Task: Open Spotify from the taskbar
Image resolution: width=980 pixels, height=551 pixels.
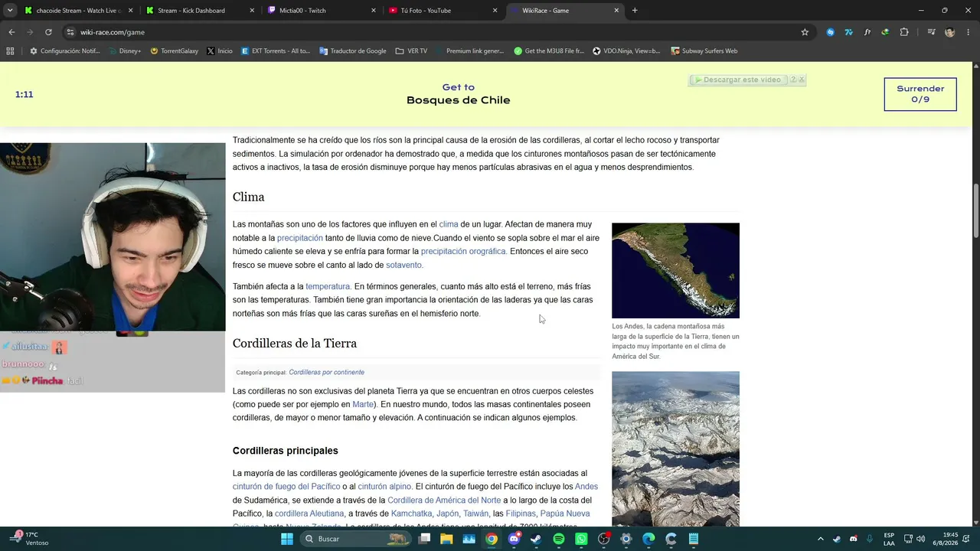Action: (559, 539)
